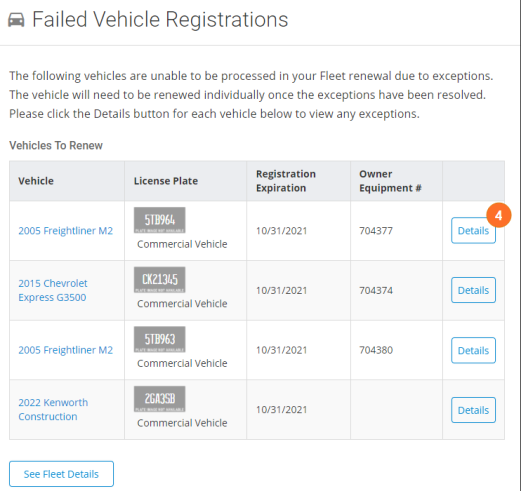Click the License Plate column header

point(166,181)
